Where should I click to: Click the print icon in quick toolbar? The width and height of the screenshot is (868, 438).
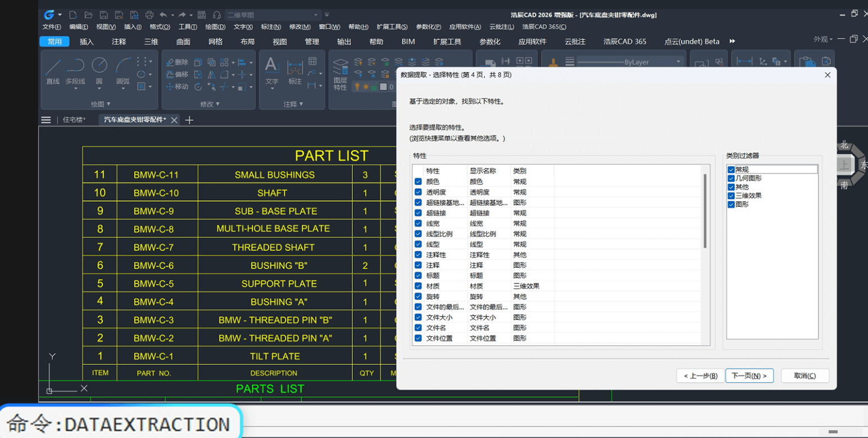149,15
